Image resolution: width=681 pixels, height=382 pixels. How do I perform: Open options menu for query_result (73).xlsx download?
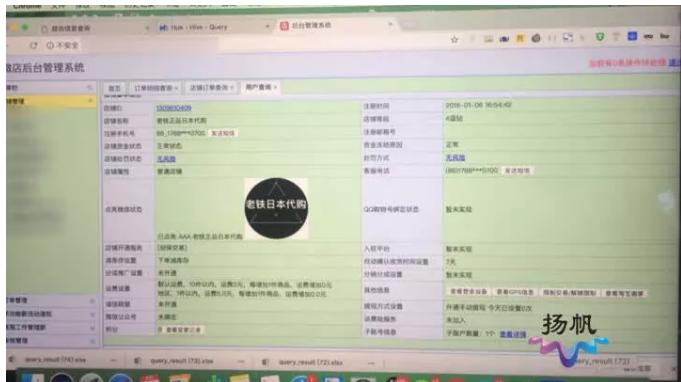[x=241, y=362]
